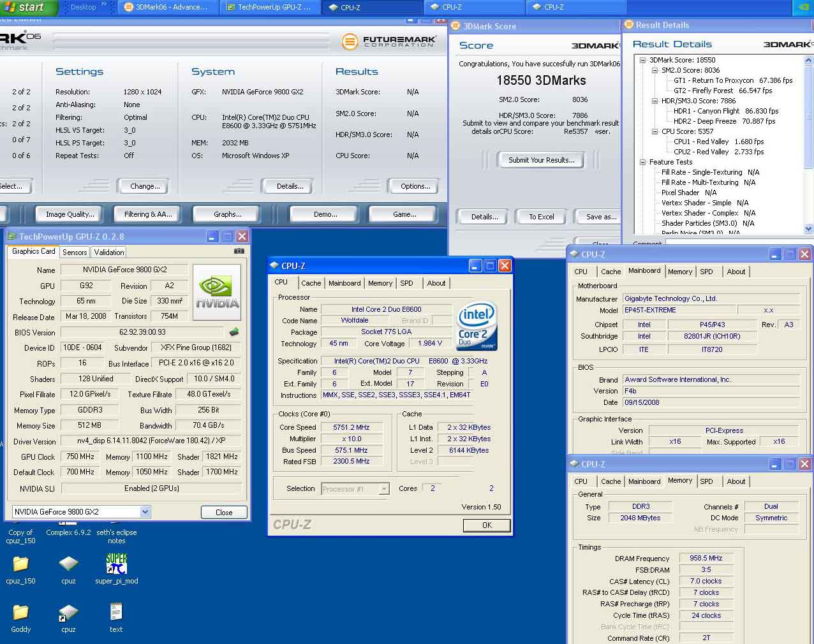
Task: Collapse the SM2.0 Score: 8036 node
Action: pos(655,70)
